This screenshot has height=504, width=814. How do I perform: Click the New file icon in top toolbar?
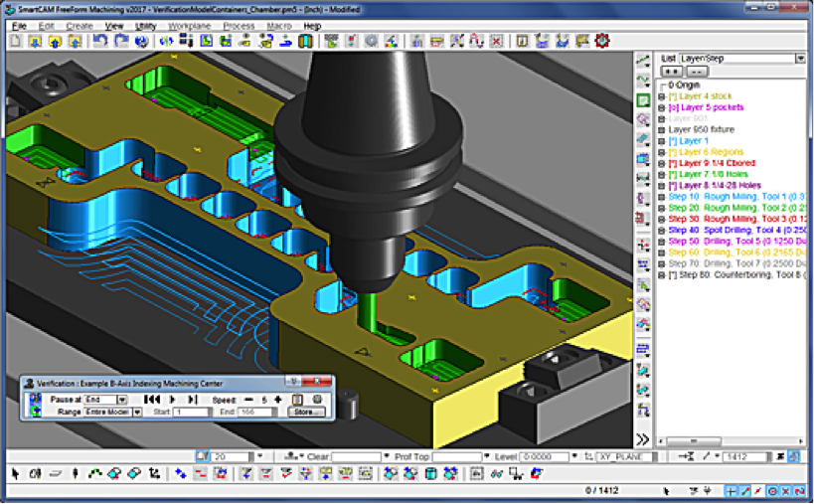coord(16,42)
